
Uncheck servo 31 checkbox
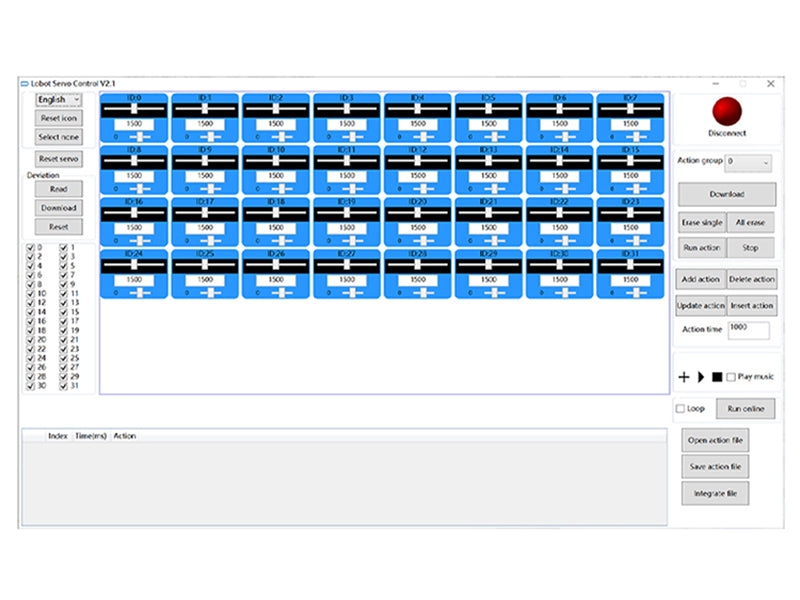pos(64,386)
